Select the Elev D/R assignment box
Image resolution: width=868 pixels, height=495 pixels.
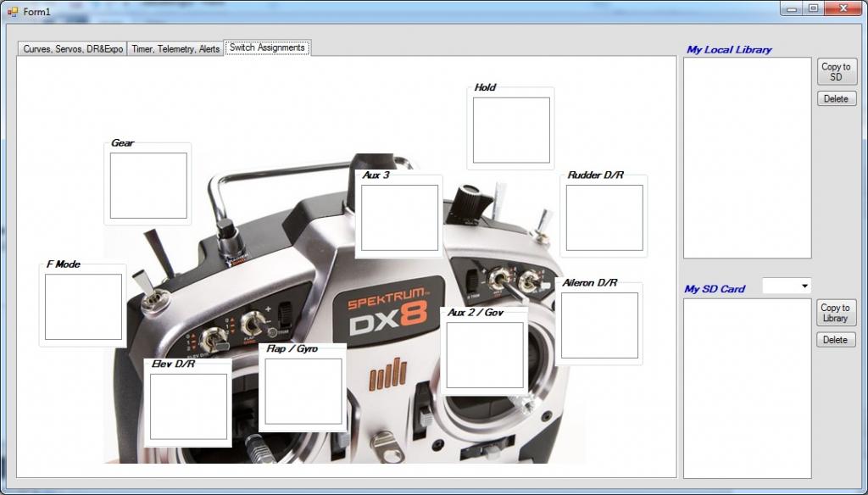pos(188,406)
